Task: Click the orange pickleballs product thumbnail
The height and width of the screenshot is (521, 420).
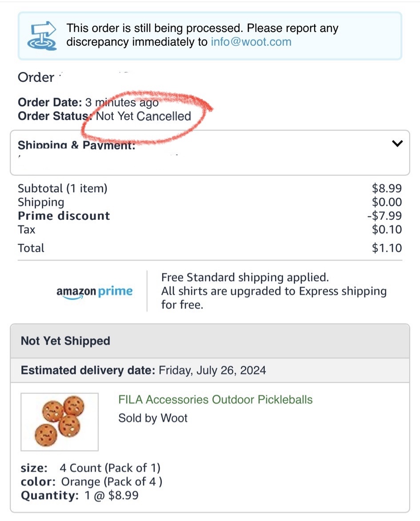Action: 60,422
